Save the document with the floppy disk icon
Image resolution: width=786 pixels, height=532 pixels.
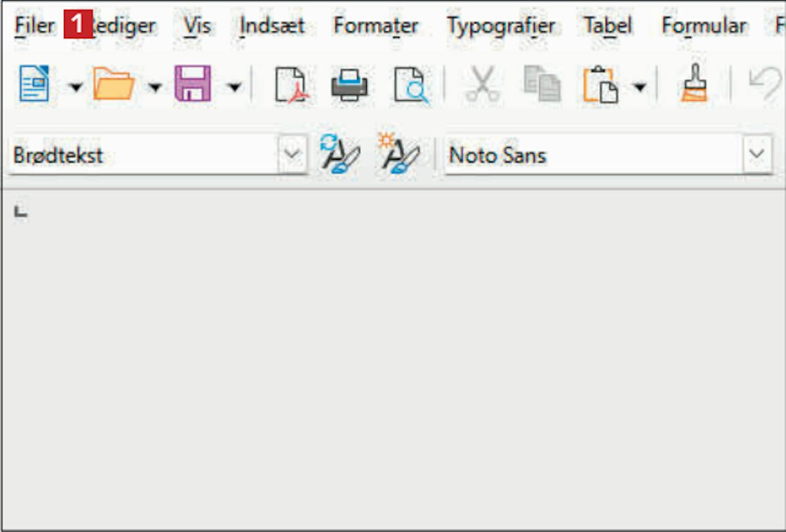[193, 84]
